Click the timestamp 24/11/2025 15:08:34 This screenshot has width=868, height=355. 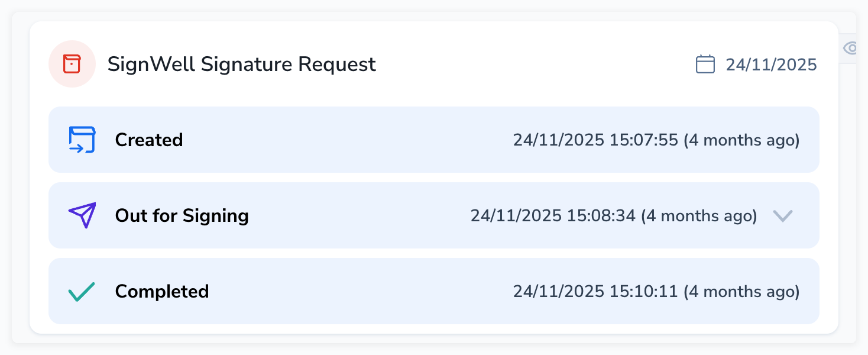(552, 216)
